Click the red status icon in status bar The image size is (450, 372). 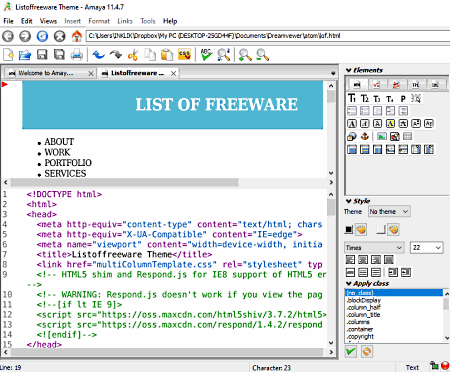point(445,366)
